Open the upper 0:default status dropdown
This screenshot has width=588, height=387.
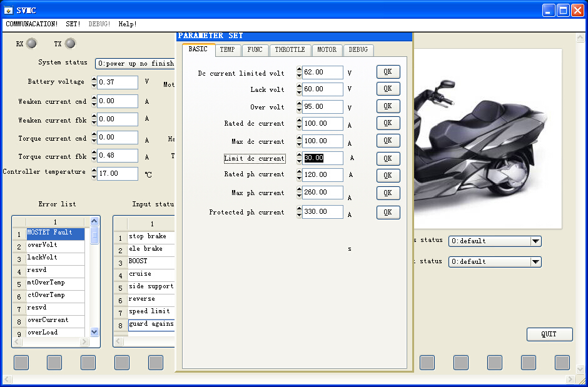(x=495, y=241)
